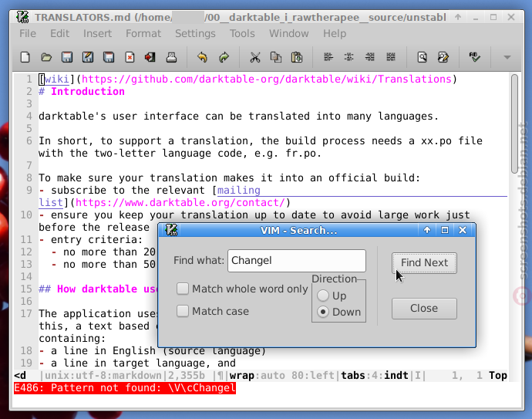Click 'entry criteria:' text on line 11
Viewport: 532px width, 419px height.
96,240
